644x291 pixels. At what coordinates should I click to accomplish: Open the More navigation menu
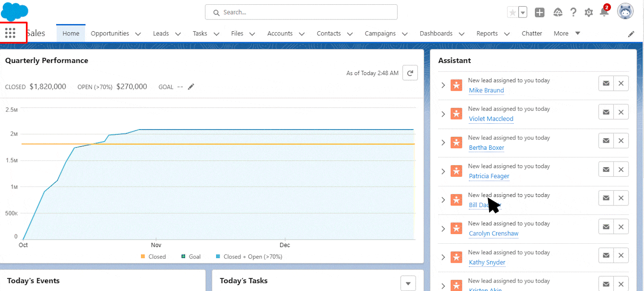click(567, 34)
